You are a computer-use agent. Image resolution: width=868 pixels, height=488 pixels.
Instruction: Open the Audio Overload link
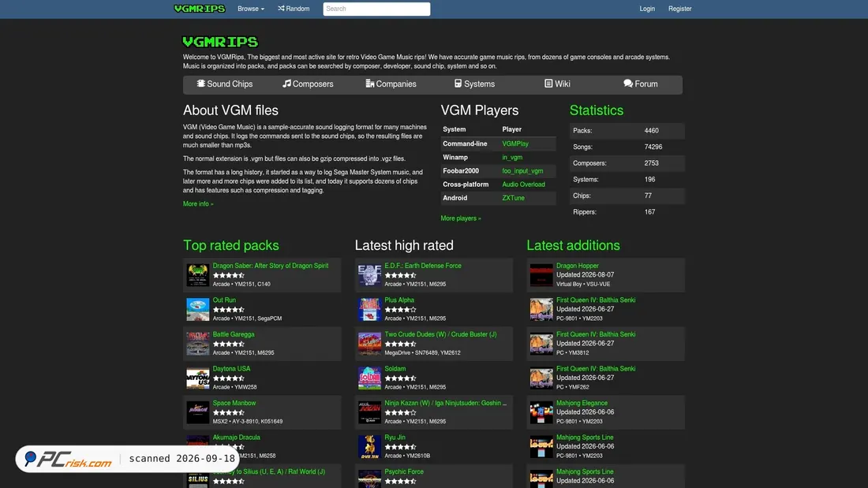point(524,184)
